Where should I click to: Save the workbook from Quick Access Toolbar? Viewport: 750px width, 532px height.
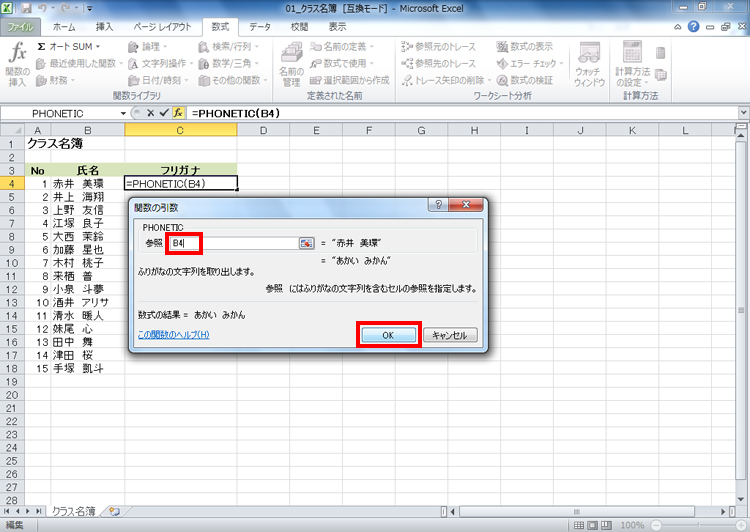coord(26,9)
